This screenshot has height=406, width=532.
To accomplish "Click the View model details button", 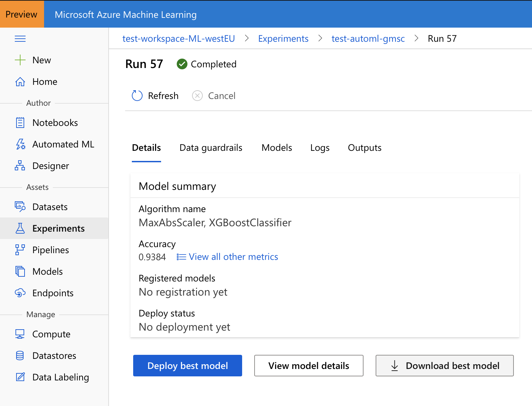I will tap(309, 366).
